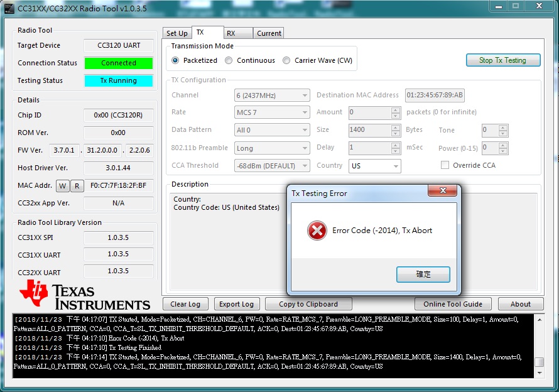Click the Size bytes field

pyautogui.click(x=370, y=130)
